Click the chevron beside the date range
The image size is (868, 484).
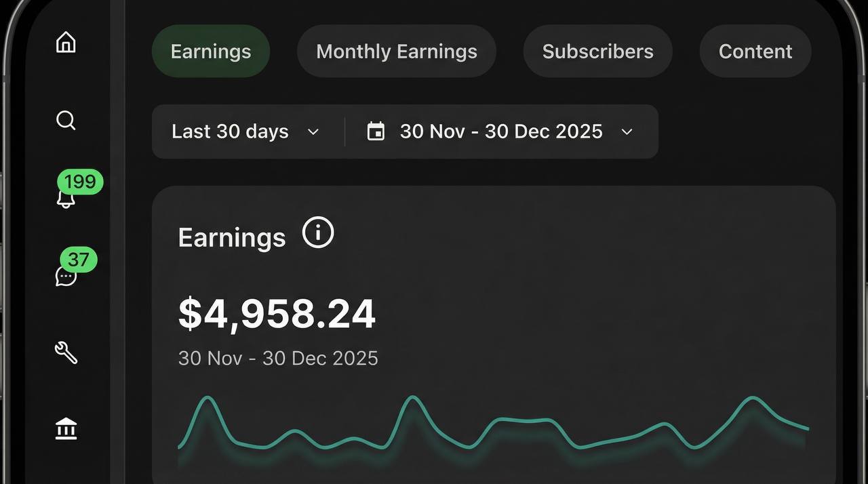click(x=627, y=132)
